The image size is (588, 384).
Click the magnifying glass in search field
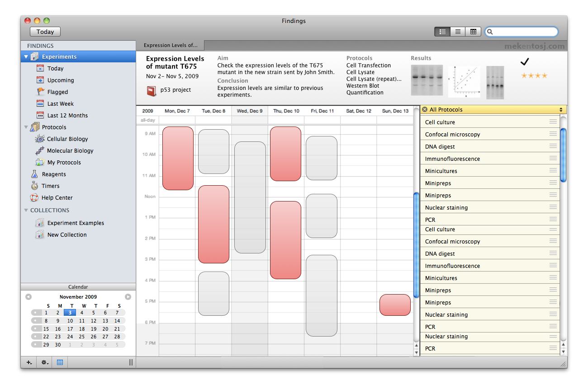490,32
